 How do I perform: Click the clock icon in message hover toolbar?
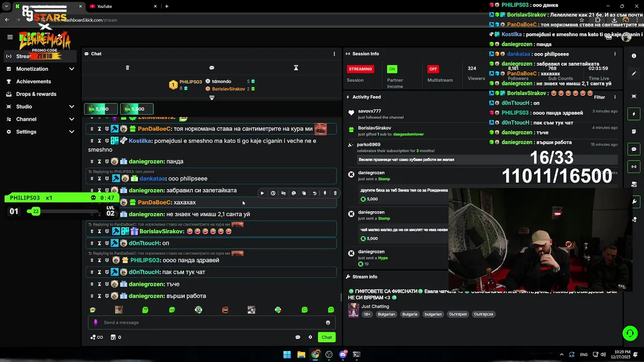273,193
